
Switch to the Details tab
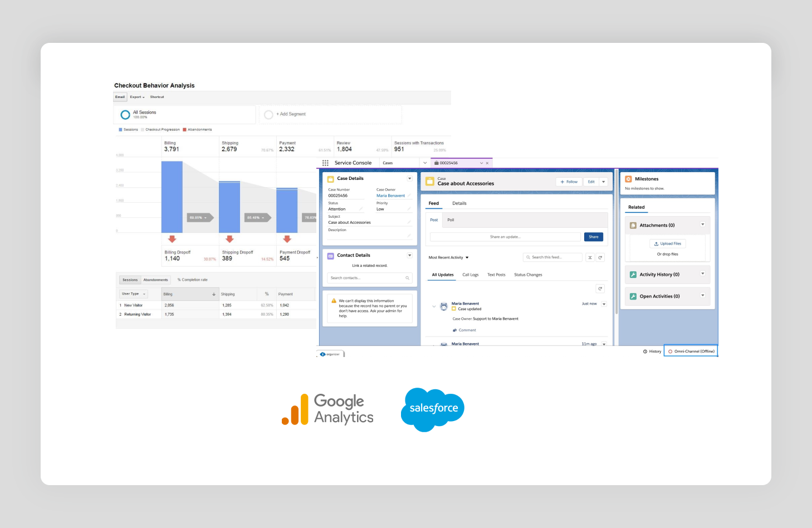[x=459, y=203]
